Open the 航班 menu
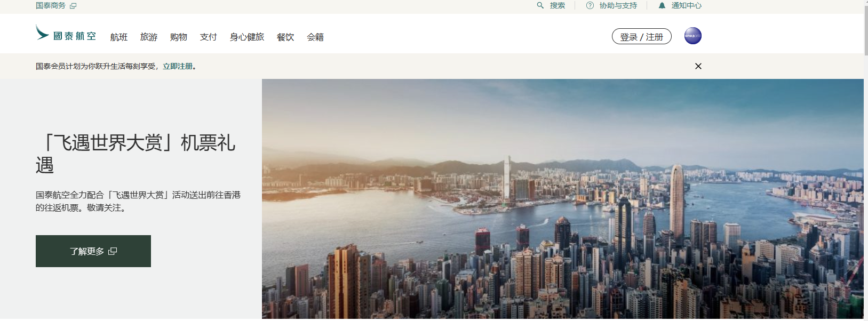The height and width of the screenshot is (321, 868). point(119,37)
